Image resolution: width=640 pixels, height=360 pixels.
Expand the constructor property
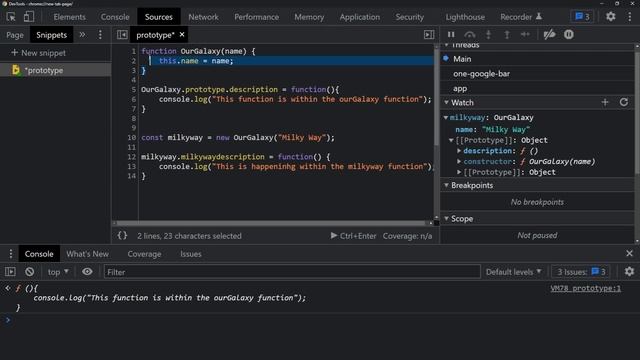(459, 162)
